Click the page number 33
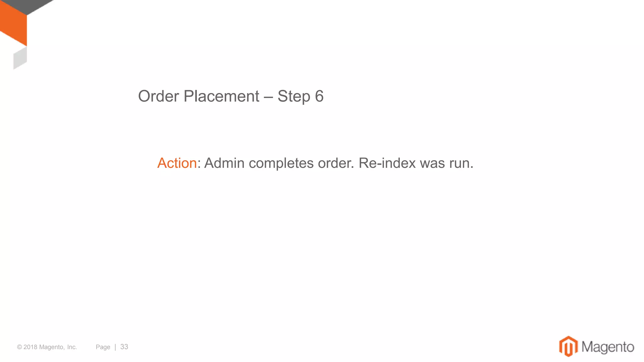 tap(124, 347)
